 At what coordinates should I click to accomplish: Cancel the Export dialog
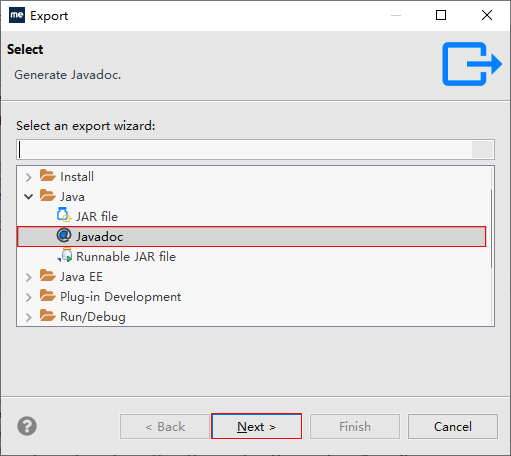pyautogui.click(x=453, y=426)
